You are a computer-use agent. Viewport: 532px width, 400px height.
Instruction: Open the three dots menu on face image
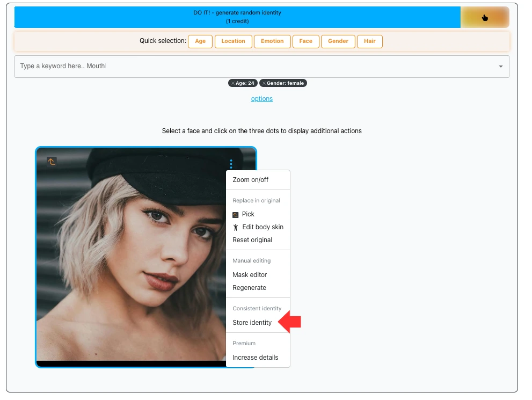click(x=231, y=163)
